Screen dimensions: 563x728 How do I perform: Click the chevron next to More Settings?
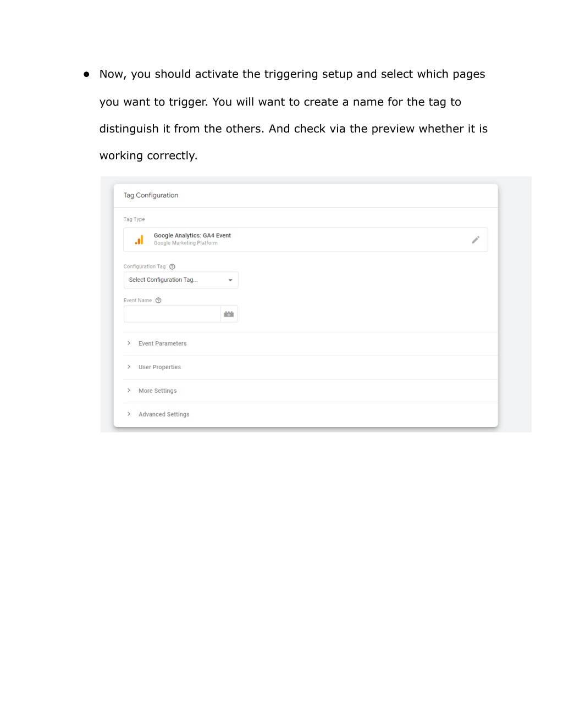coord(129,391)
